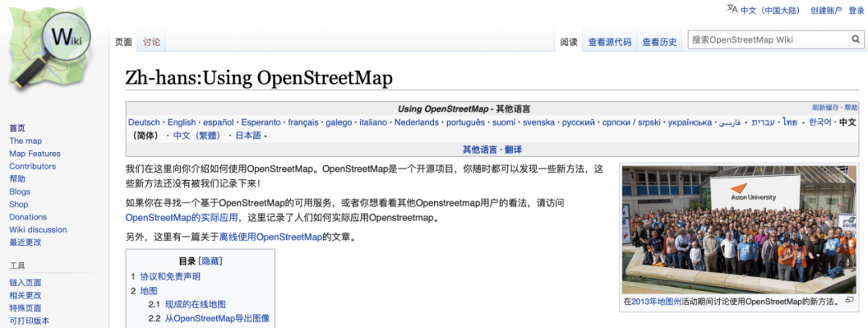The width and height of the screenshot is (868, 328).
Task: Switch to עברית version
Action: click(x=764, y=122)
